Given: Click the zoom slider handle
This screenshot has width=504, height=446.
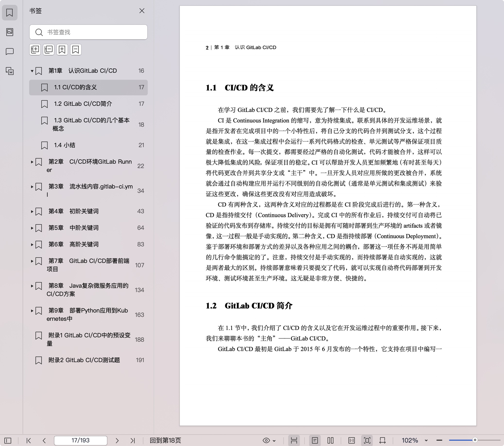Looking at the screenshot, I should [475, 440].
